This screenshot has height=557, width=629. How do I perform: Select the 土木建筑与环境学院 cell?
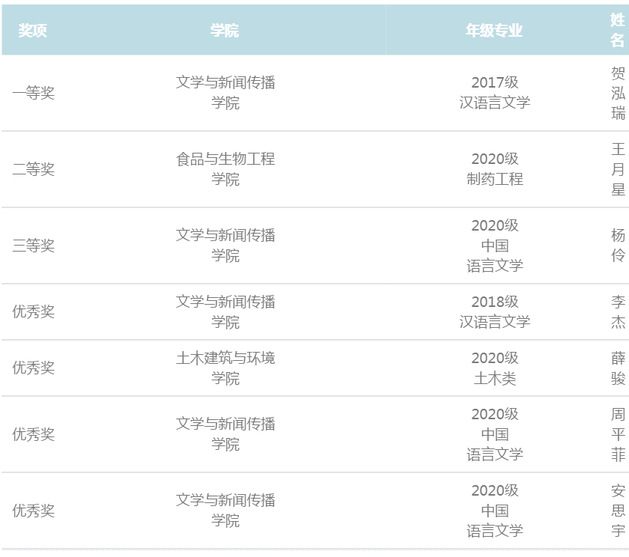[x=225, y=367]
